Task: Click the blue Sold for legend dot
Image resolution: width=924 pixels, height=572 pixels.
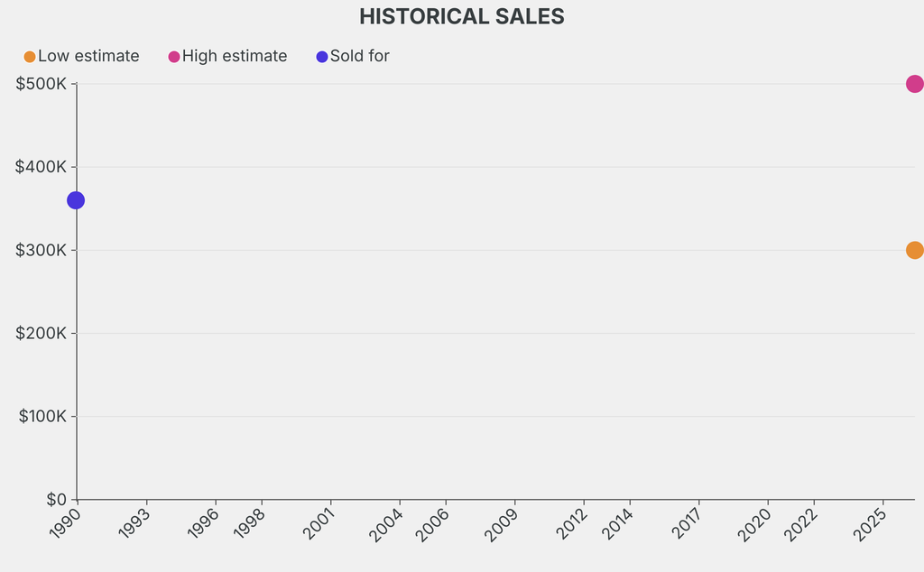Action: (322, 57)
